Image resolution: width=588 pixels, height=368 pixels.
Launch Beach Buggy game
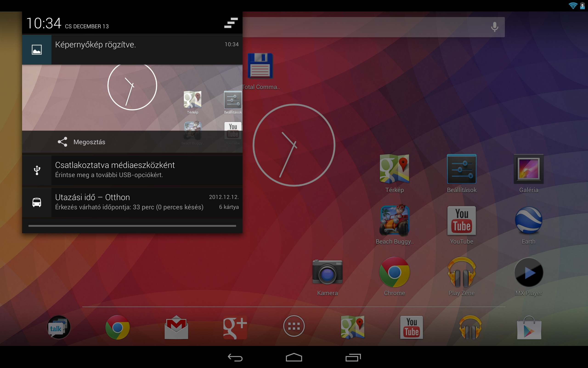[x=394, y=225]
